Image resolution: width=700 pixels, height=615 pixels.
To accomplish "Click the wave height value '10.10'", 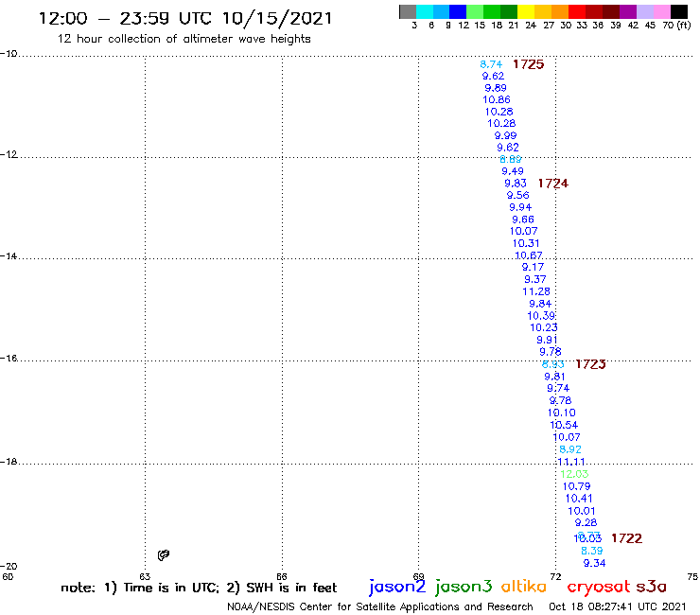I will tap(562, 413).
